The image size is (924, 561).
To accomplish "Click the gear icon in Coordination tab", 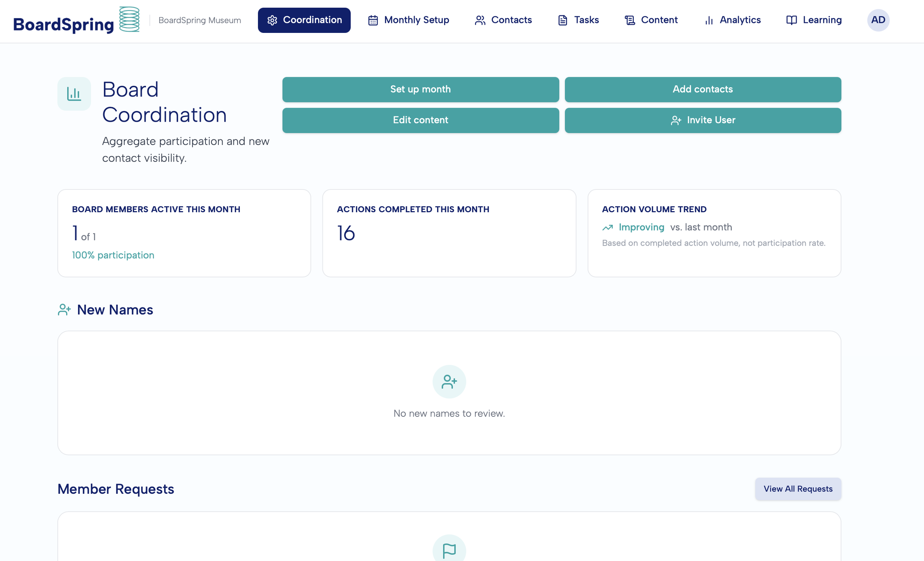I will click(272, 20).
